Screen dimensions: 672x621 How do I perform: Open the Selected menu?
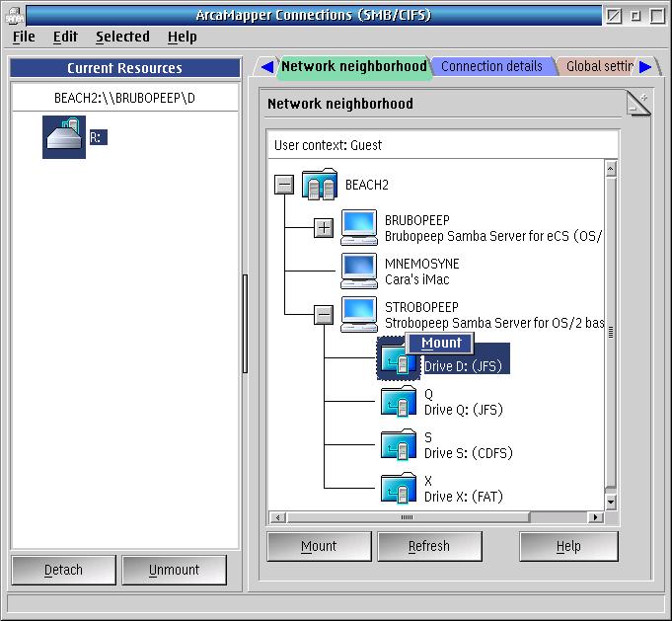(x=122, y=37)
